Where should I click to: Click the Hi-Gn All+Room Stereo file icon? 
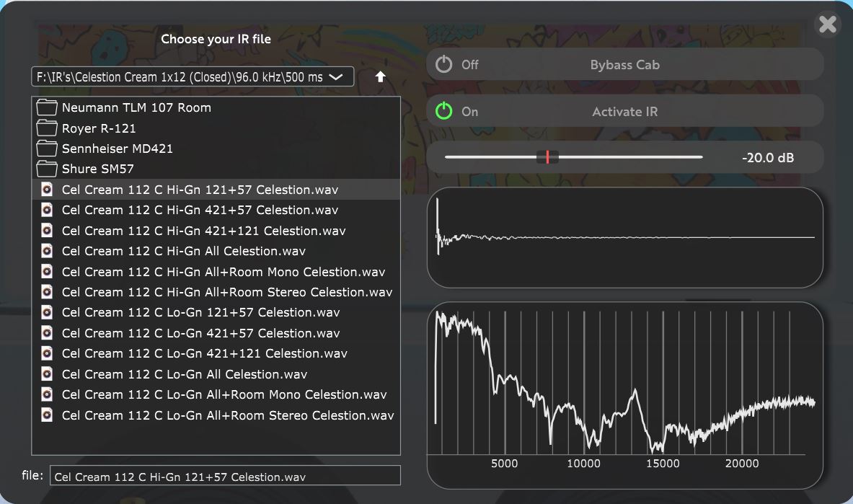click(48, 292)
